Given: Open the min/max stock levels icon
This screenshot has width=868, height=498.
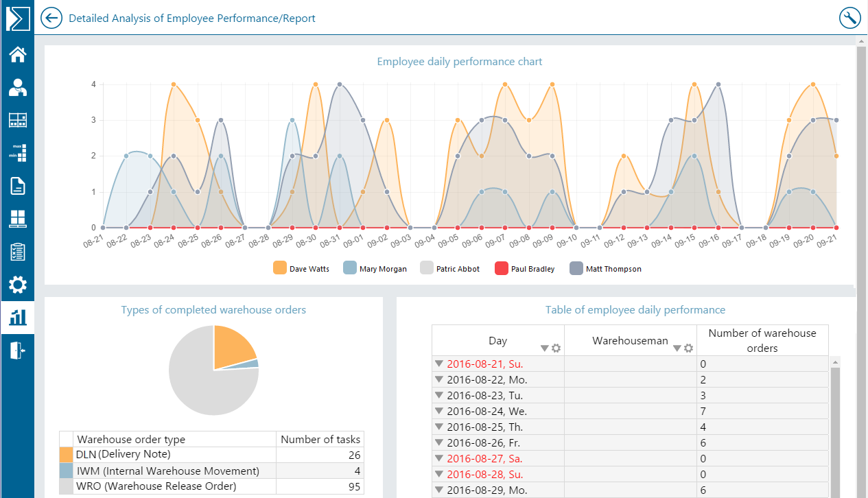Looking at the screenshot, I should pyautogui.click(x=17, y=152).
